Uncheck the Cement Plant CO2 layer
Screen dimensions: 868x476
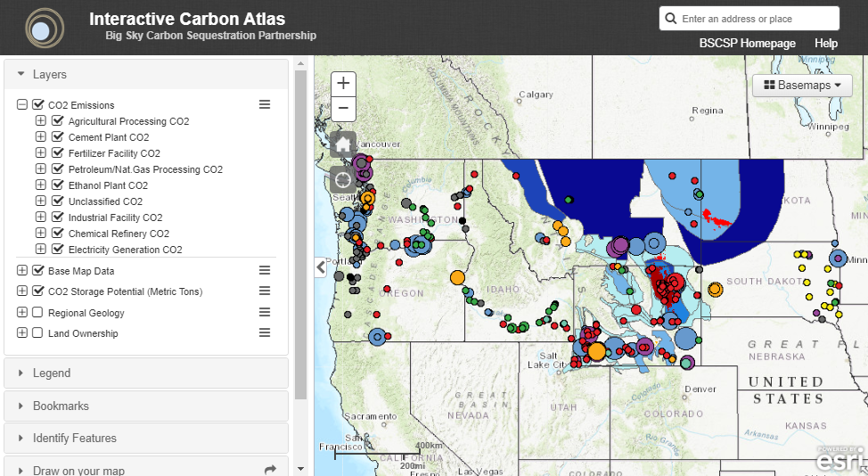pyautogui.click(x=58, y=137)
